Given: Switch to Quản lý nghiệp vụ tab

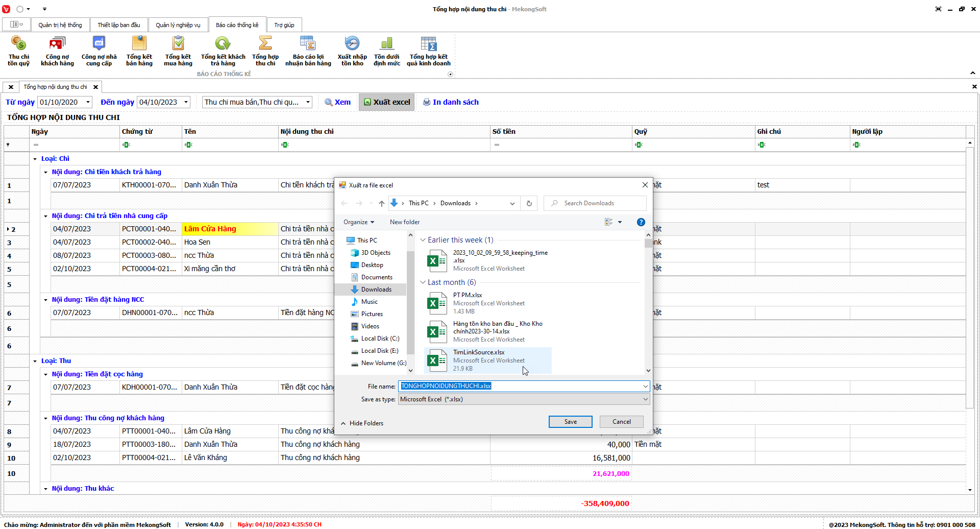Looking at the screenshot, I should tap(178, 25).
